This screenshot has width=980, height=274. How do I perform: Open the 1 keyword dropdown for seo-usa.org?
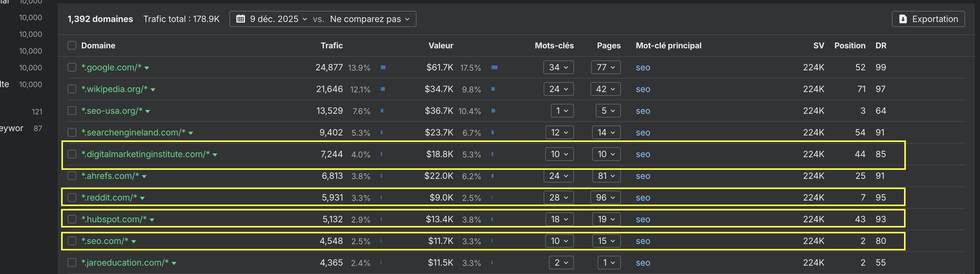pos(562,111)
